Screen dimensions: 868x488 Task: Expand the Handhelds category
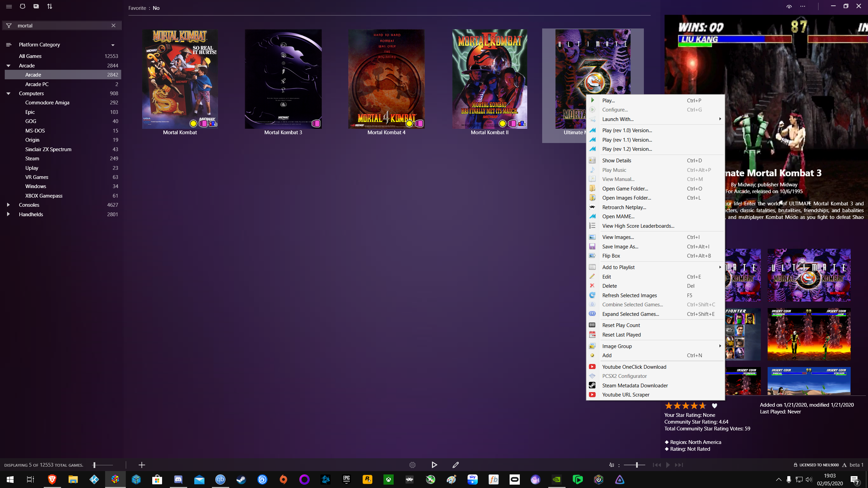click(8, 215)
